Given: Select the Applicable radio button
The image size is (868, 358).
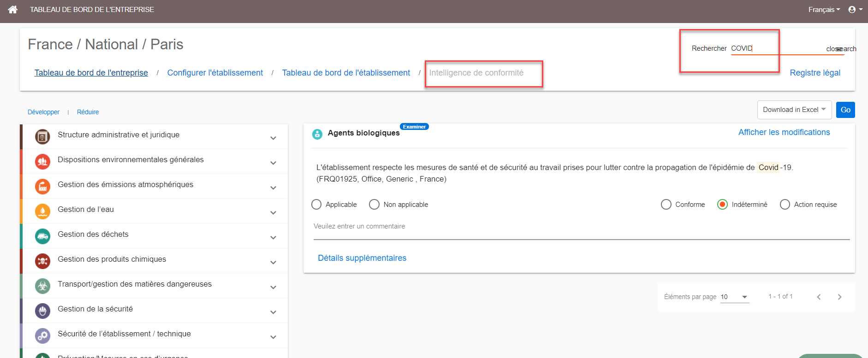Looking at the screenshot, I should click(316, 204).
